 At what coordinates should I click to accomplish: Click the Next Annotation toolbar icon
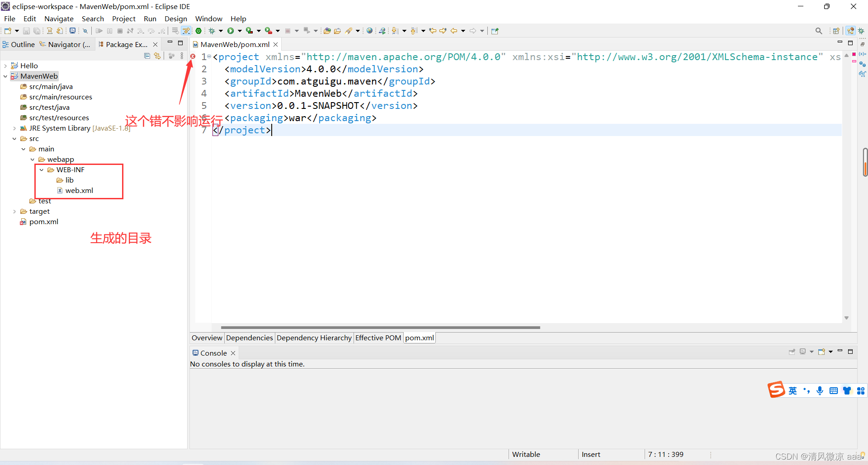click(395, 31)
